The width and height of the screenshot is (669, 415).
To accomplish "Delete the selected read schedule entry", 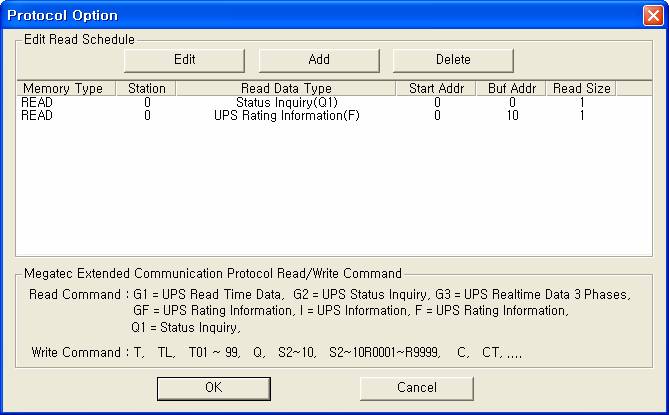I will [452, 60].
